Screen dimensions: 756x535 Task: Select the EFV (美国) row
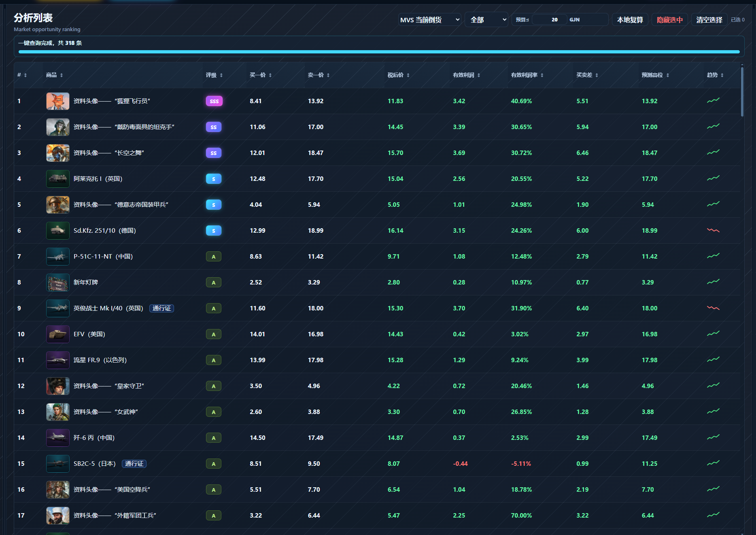click(x=377, y=334)
